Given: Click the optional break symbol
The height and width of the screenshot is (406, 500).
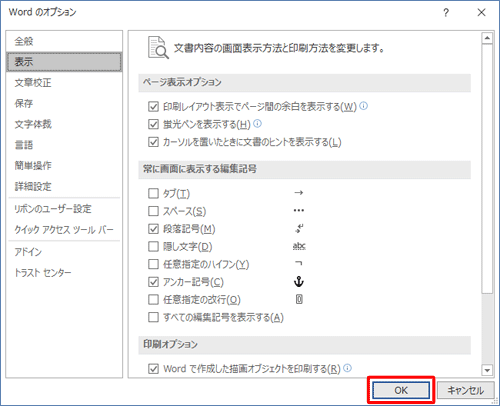Looking at the screenshot, I should 299,299.
